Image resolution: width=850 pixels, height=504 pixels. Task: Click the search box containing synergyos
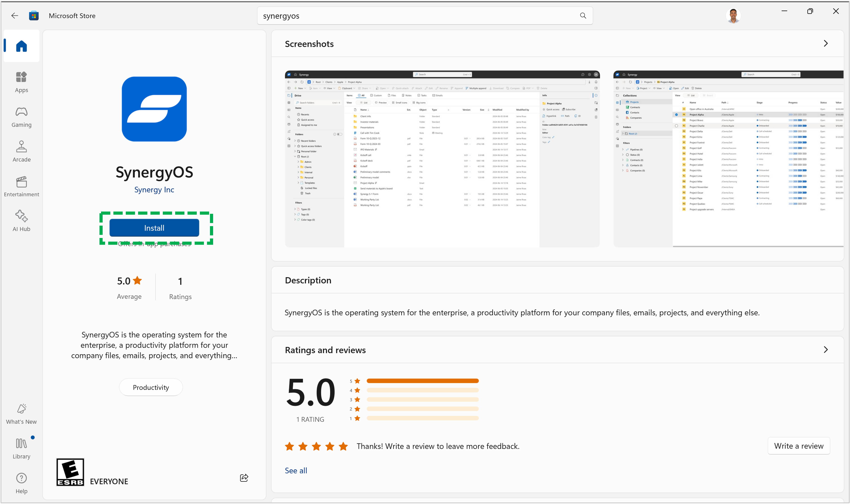(x=425, y=16)
